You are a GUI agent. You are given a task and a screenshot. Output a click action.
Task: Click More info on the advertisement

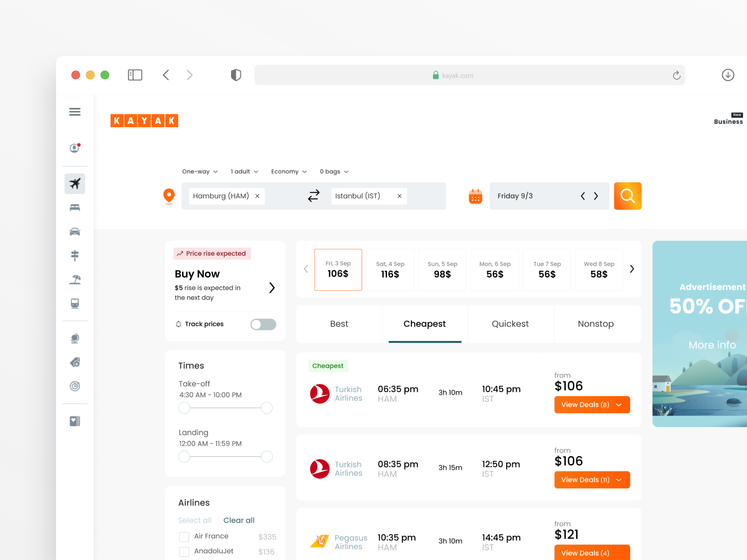[x=712, y=345]
